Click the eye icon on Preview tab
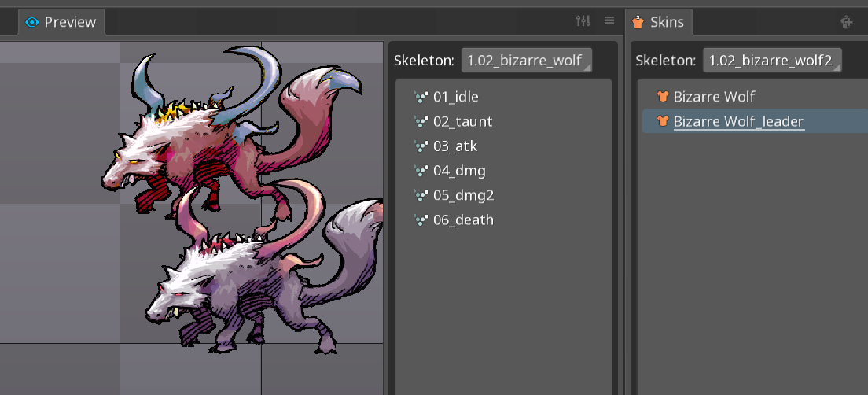The width and height of the screenshot is (868, 395). [32, 22]
